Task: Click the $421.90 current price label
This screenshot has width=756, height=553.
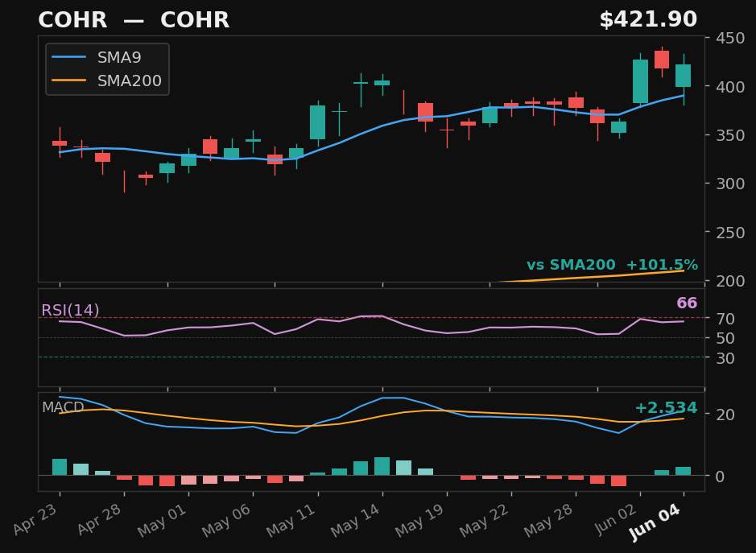Action: [x=648, y=20]
